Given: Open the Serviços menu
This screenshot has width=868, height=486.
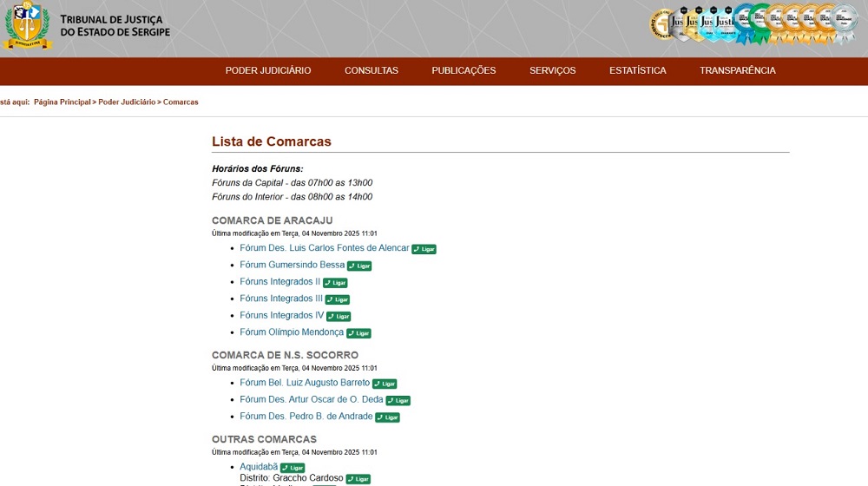Looking at the screenshot, I should point(552,71).
